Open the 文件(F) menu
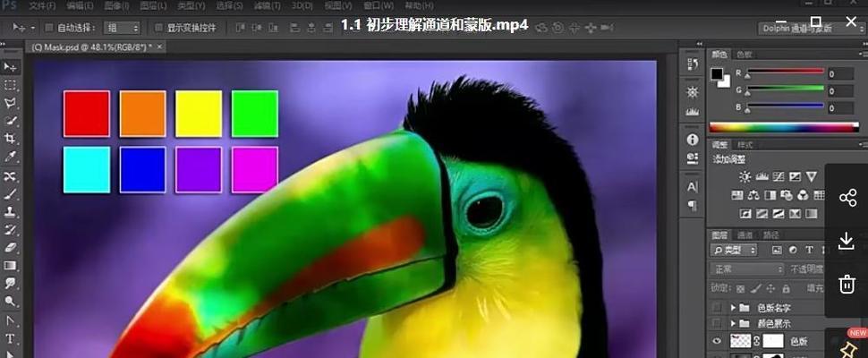Image resolution: width=868 pixels, height=358 pixels. 42,5
